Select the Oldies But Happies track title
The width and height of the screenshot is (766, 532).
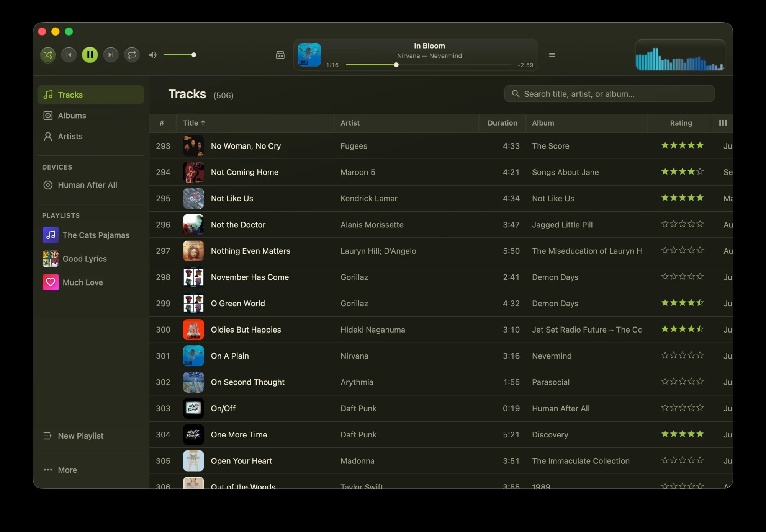[246, 330]
